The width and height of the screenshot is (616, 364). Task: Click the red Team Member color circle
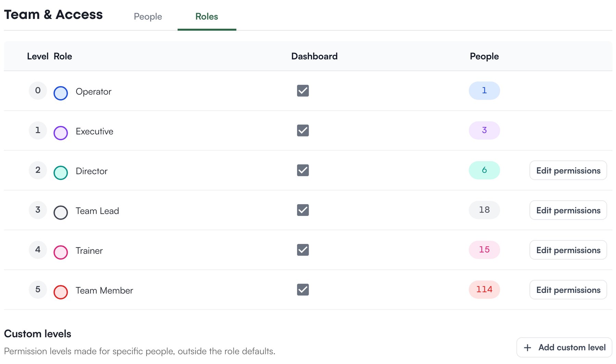coord(61,292)
